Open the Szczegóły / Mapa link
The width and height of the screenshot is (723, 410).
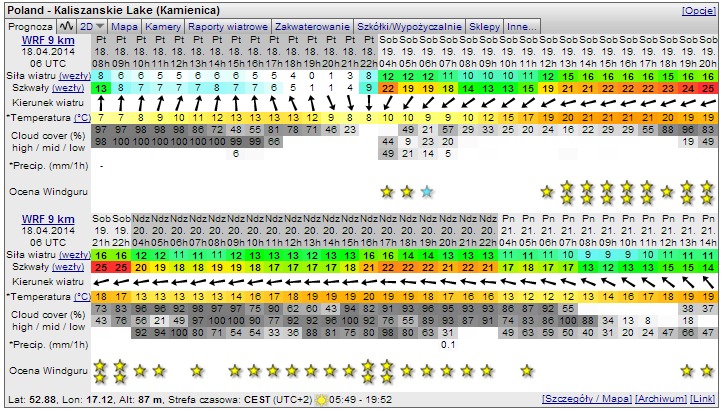(x=587, y=399)
